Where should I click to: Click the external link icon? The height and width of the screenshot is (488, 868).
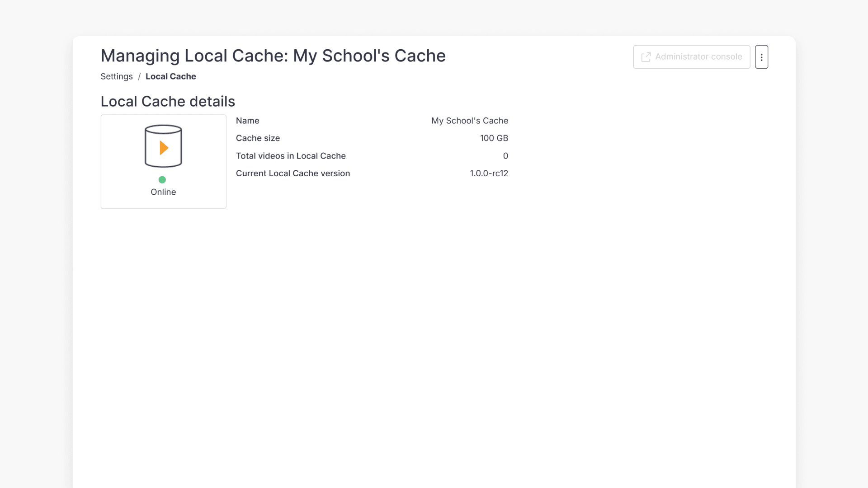pos(646,57)
